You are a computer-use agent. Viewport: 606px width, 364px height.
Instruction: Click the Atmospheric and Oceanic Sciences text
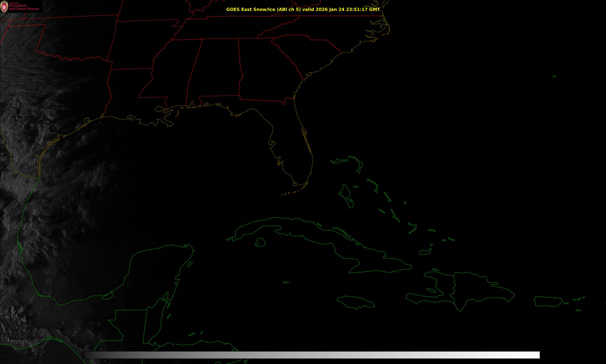pyautogui.click(x=24, y=7)
